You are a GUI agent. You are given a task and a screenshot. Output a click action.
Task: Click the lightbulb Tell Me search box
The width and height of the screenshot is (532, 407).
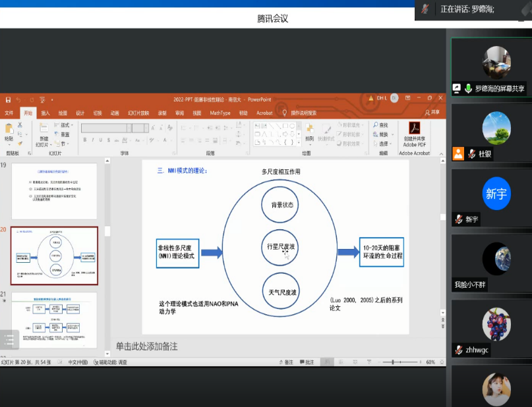pos(299,113)
